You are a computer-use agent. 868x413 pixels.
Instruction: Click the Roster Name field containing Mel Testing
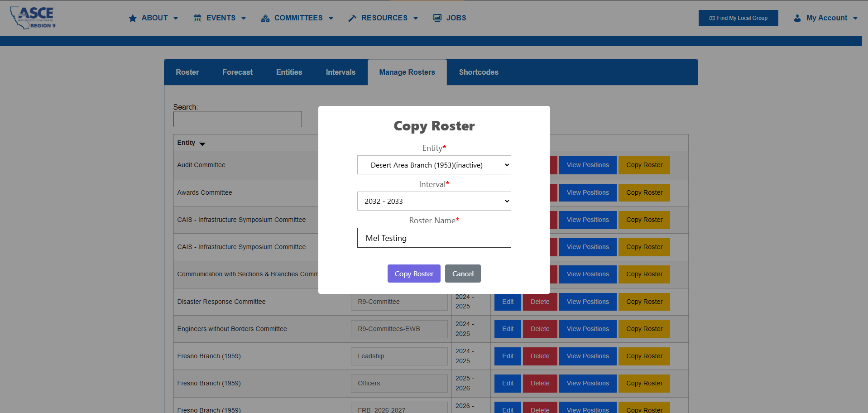434,238
